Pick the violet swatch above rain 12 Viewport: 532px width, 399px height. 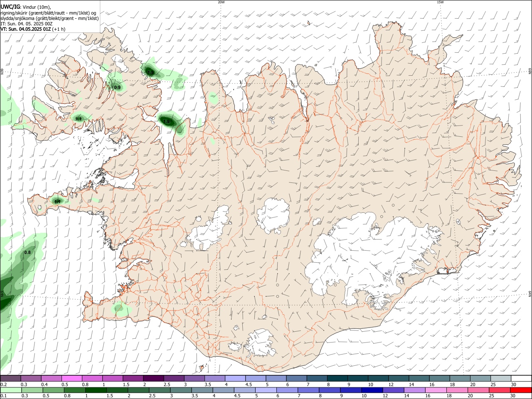click(393, 390)
